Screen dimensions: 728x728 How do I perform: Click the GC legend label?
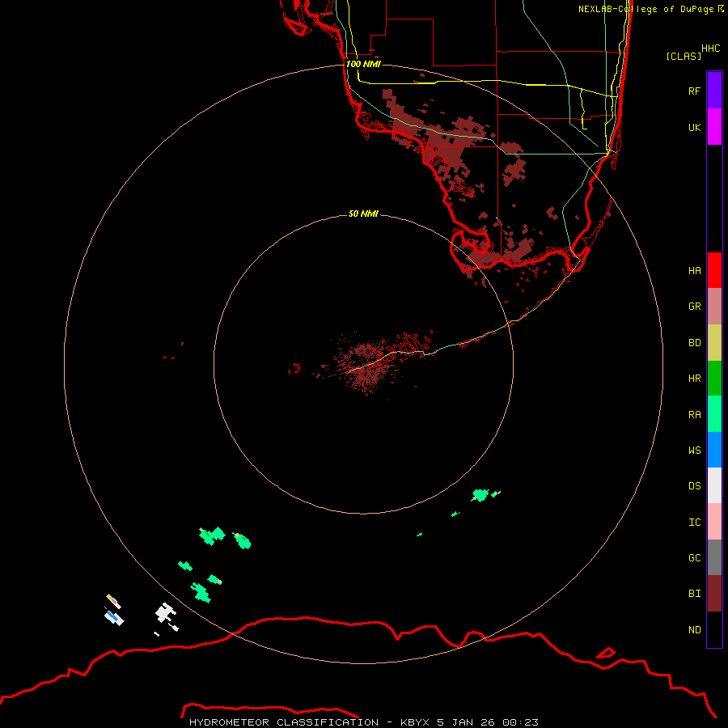[694, 558]
